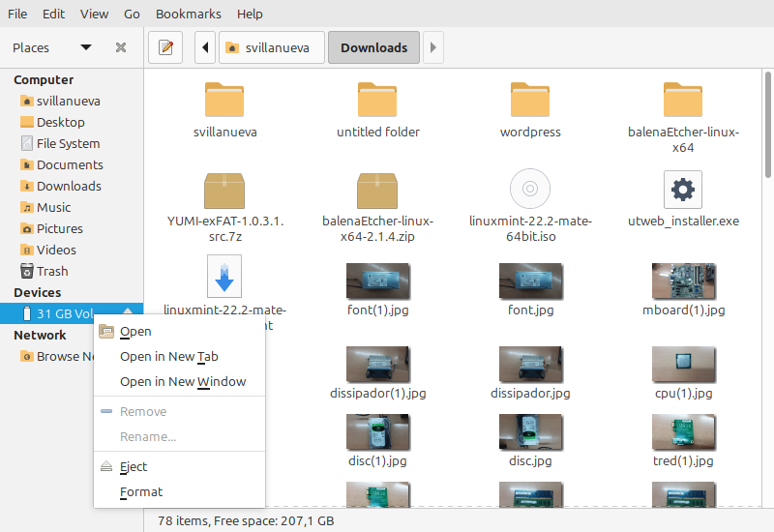Viewport: 774px width, 532px height.
Task: Select the Downloads path button
Action: click(x=373, y=47)
